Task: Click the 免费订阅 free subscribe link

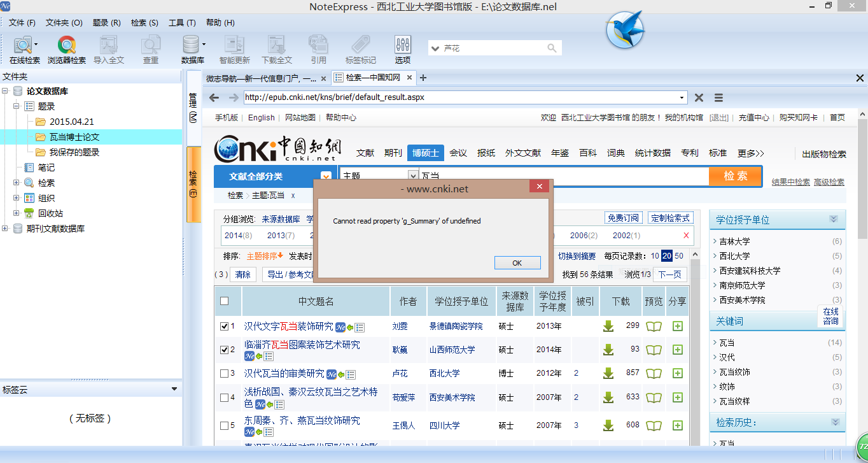Action: (x=623, y=218)
